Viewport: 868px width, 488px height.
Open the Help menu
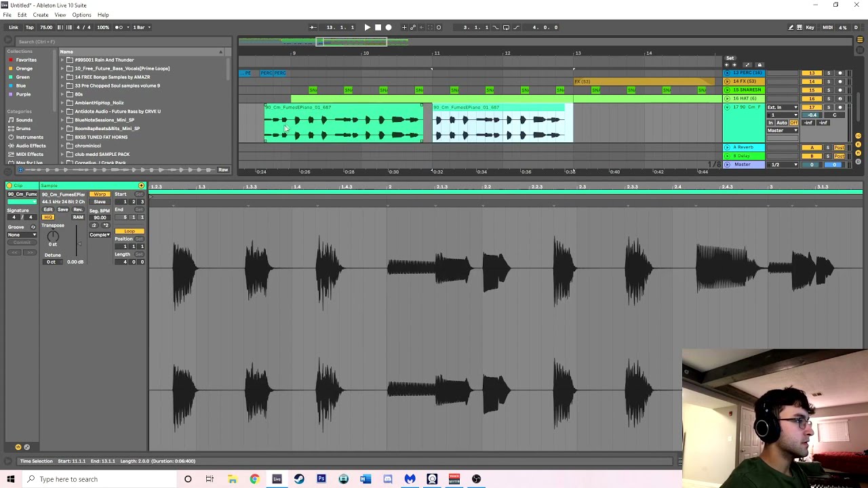click(x=103, y=15)
